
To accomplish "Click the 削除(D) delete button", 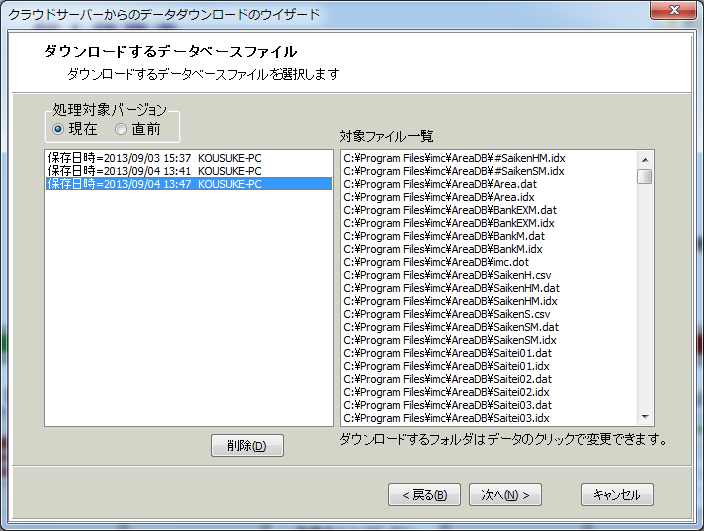I will pos(247,446).
